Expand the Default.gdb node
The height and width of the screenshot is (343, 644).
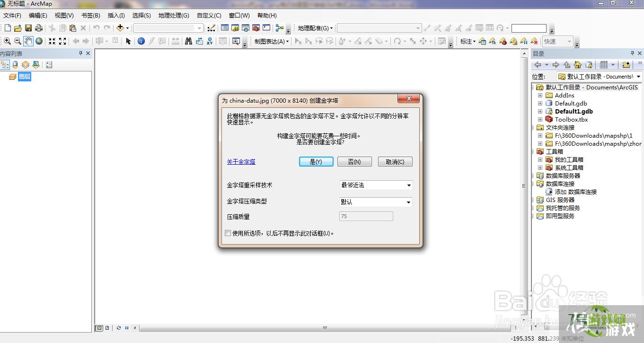tap(540, 103)
